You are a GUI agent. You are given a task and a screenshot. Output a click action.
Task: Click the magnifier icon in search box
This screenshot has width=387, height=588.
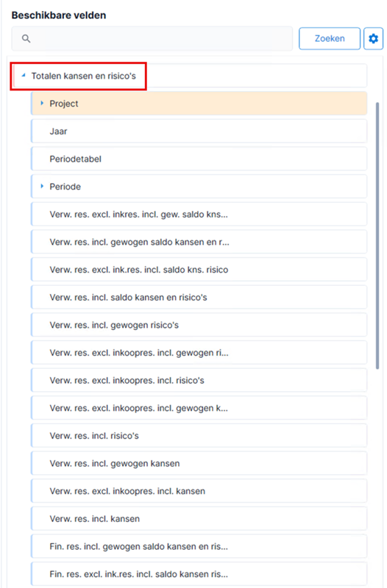pos(26,39)
